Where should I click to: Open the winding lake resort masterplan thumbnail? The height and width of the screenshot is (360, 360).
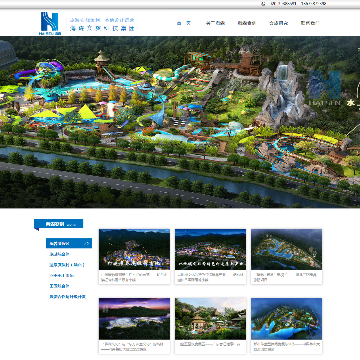click(x=286, y=249)
